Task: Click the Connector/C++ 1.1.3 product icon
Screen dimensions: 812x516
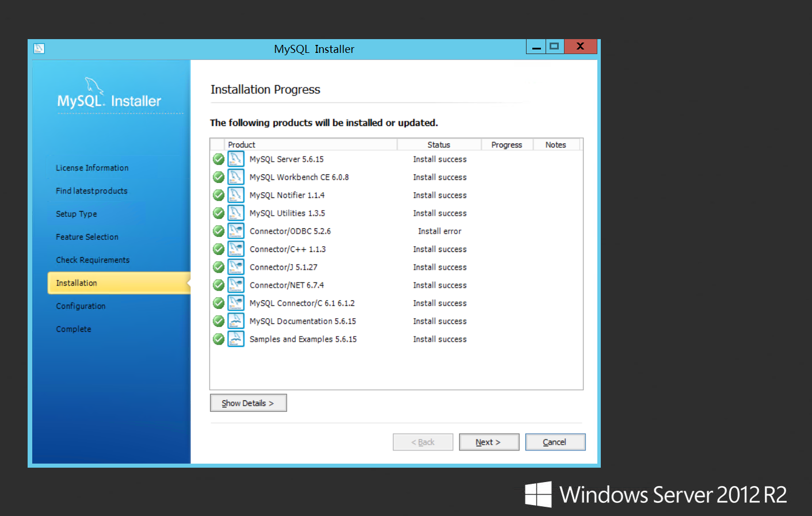Action: pos(236,249)
